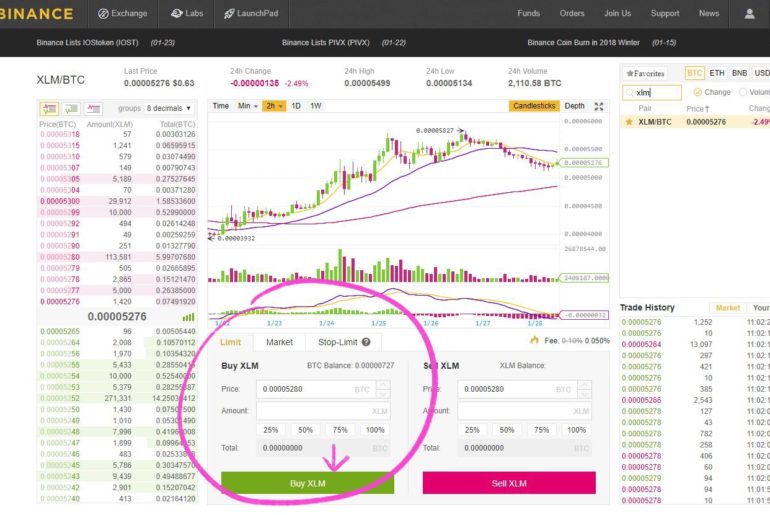
Task: Open the Min interval dropdown
Action: coord(248,106)
